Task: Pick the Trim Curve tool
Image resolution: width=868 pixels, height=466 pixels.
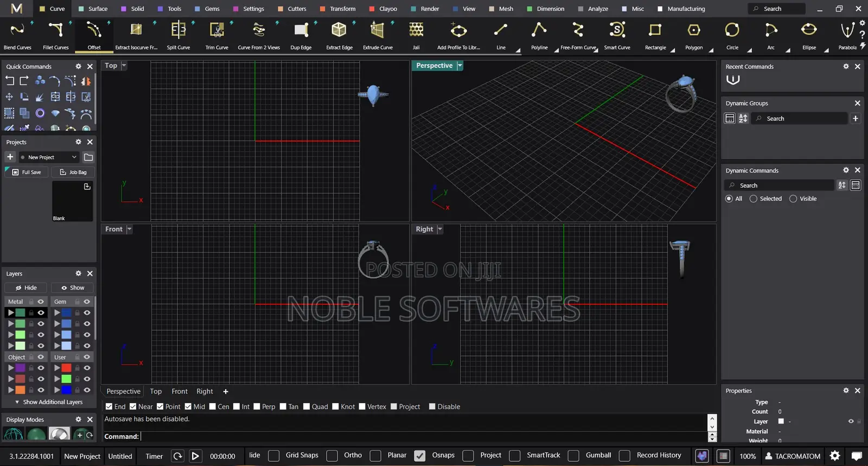Action: 217,36
